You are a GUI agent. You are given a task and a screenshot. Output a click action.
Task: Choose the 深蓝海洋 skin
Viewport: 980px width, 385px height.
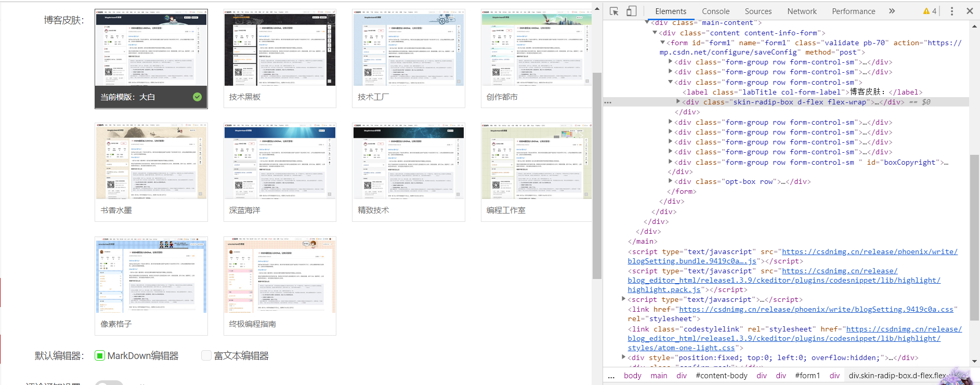tap(280, 172)
